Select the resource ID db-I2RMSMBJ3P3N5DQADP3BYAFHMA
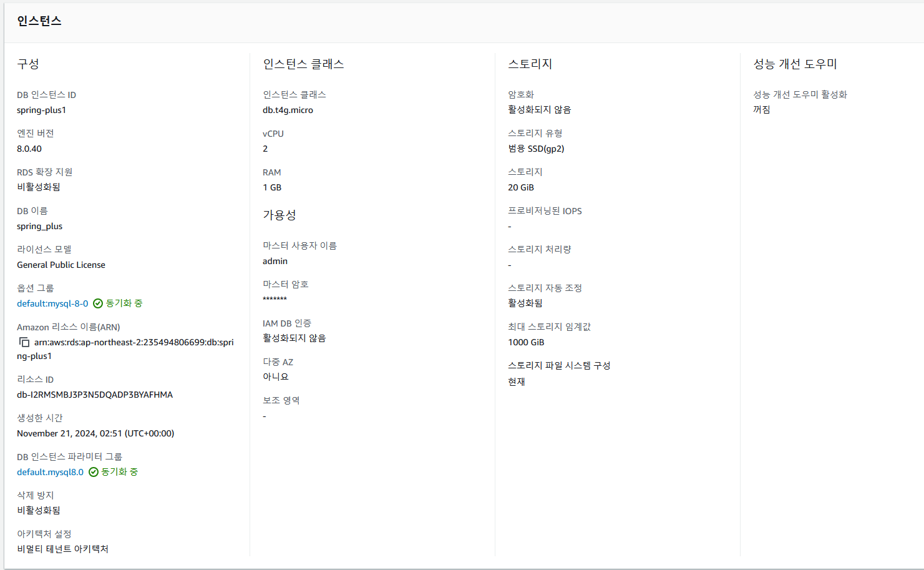 coord(95,395)
